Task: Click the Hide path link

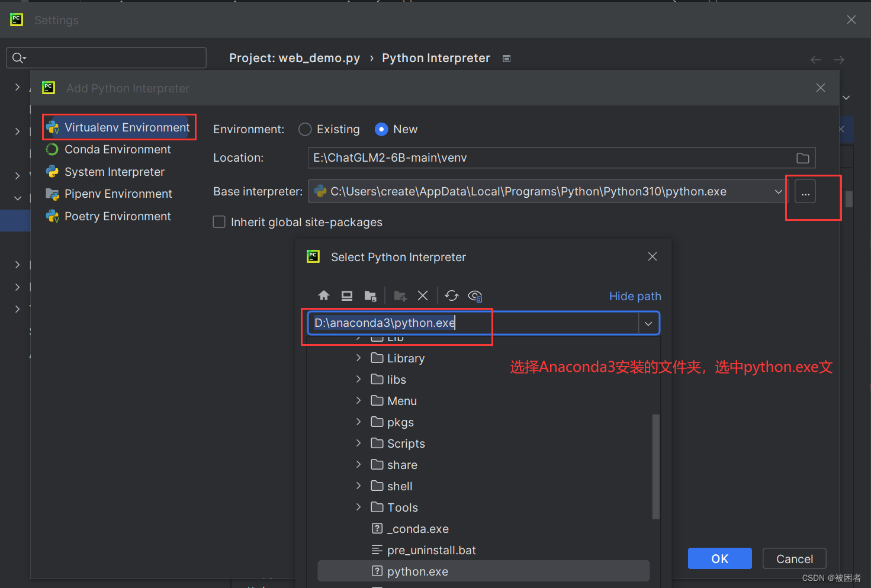Action: pos(635,296)
